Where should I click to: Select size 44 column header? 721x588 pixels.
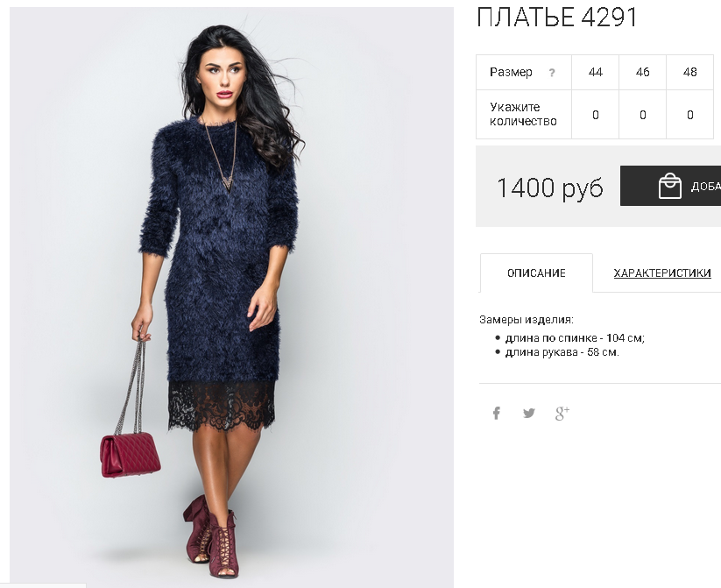coord(596,72)
